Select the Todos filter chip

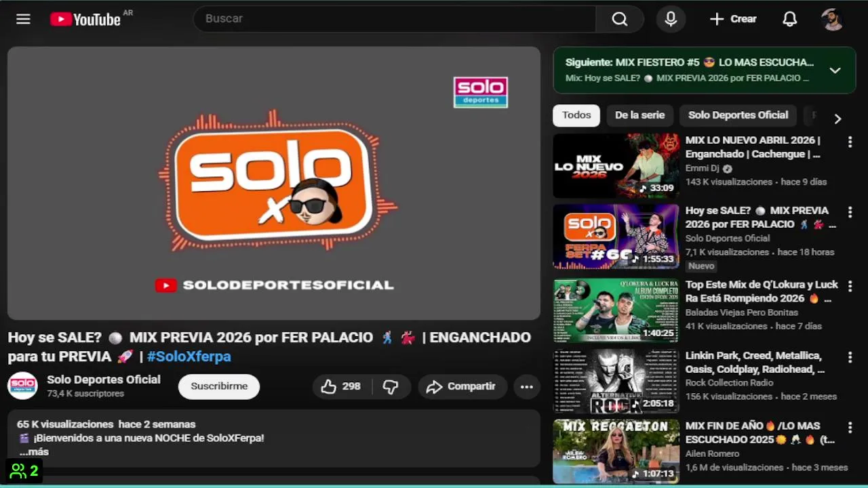point(576,115)
